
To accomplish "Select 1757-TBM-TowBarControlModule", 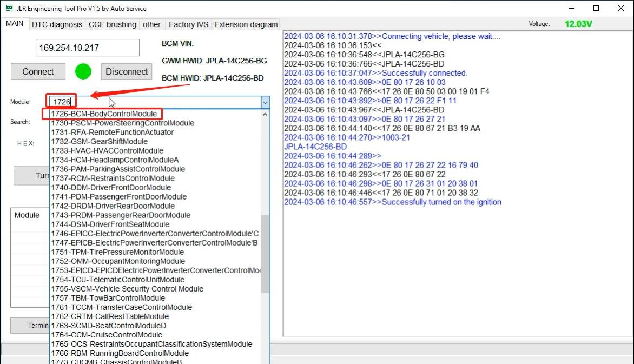I will point(155,298).
